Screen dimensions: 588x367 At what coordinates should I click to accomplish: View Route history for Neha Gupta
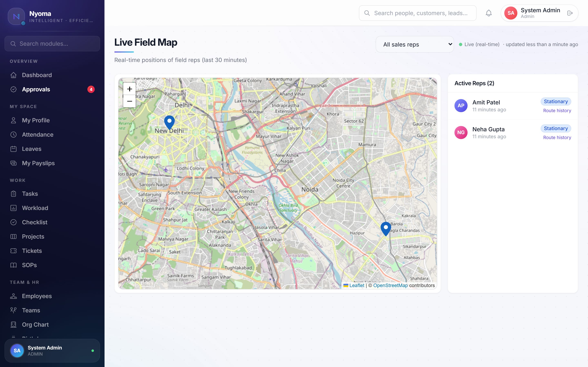click(x=557, y=137)
